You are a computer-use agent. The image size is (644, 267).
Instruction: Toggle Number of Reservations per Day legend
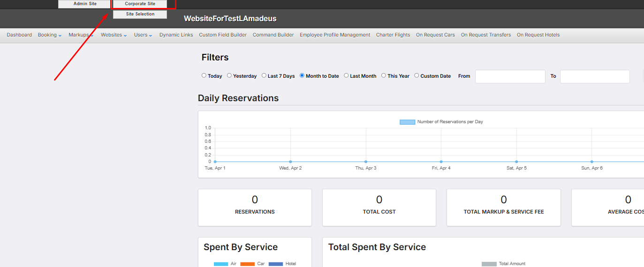point(441,122)
